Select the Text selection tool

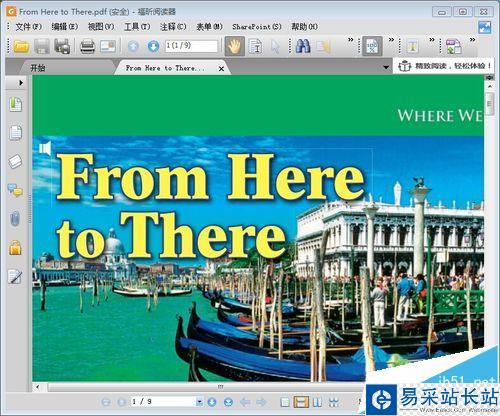click(256, 46)
